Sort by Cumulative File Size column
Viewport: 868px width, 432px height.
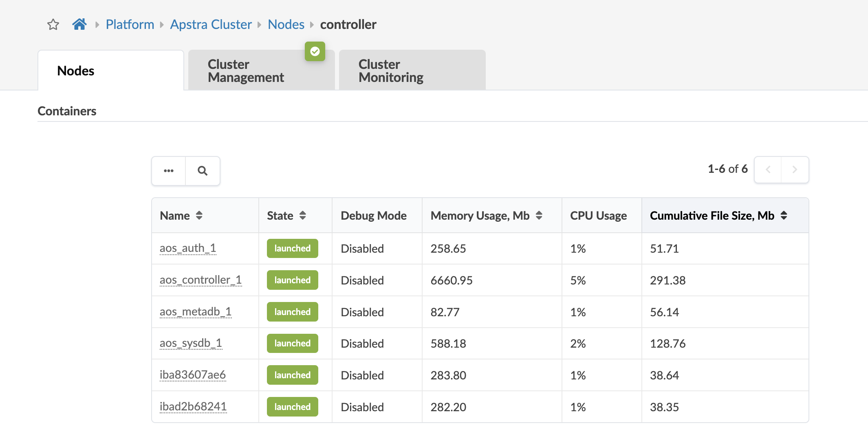(784, 215)
